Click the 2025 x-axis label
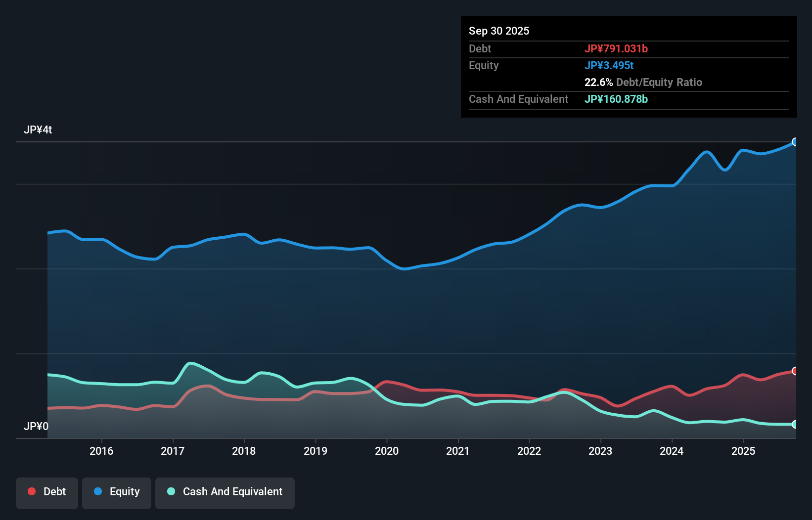The width and height of the screenshot is (812, 520). (x=743, y=451)
